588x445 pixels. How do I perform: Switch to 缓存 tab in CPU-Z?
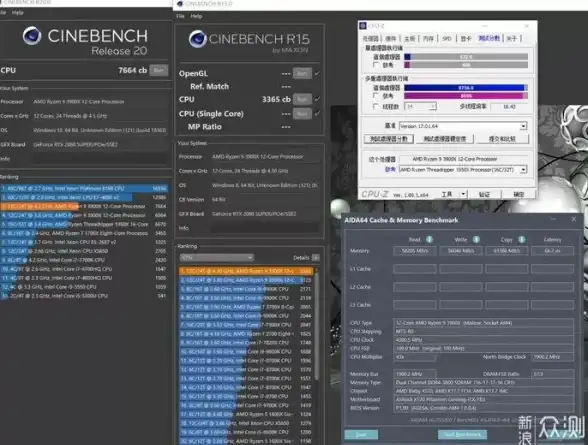tap(391, 38)
